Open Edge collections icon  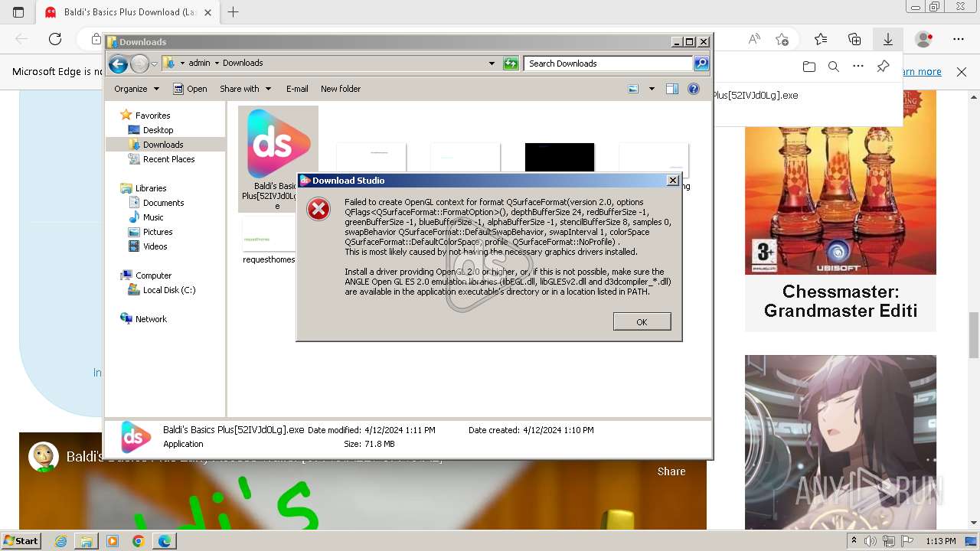coord(854,39)
